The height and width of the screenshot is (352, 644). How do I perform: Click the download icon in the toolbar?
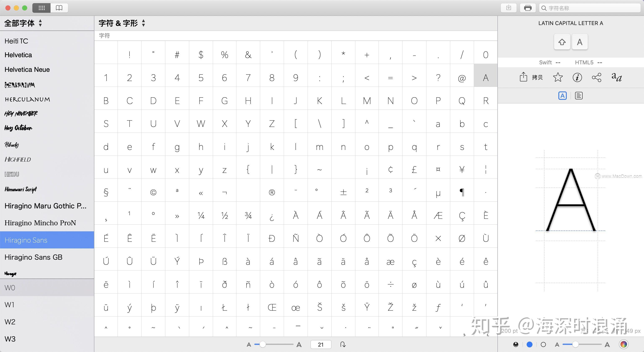pos(508,8)
